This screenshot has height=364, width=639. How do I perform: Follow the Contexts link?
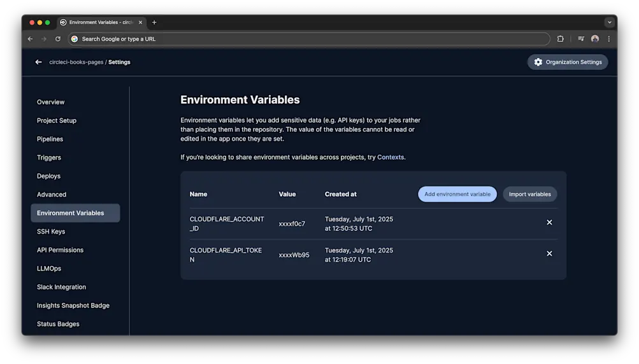391,157
